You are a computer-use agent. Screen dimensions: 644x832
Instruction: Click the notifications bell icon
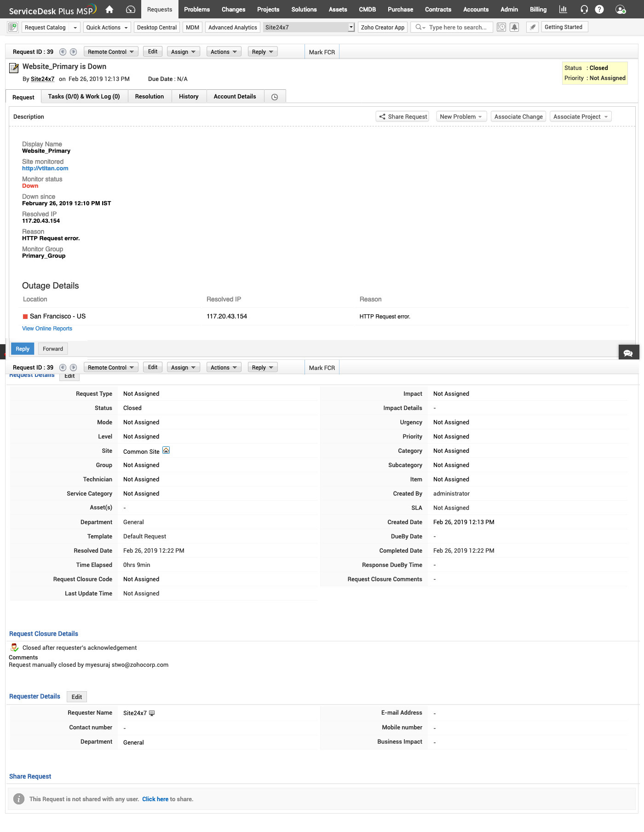pos(515,27)
